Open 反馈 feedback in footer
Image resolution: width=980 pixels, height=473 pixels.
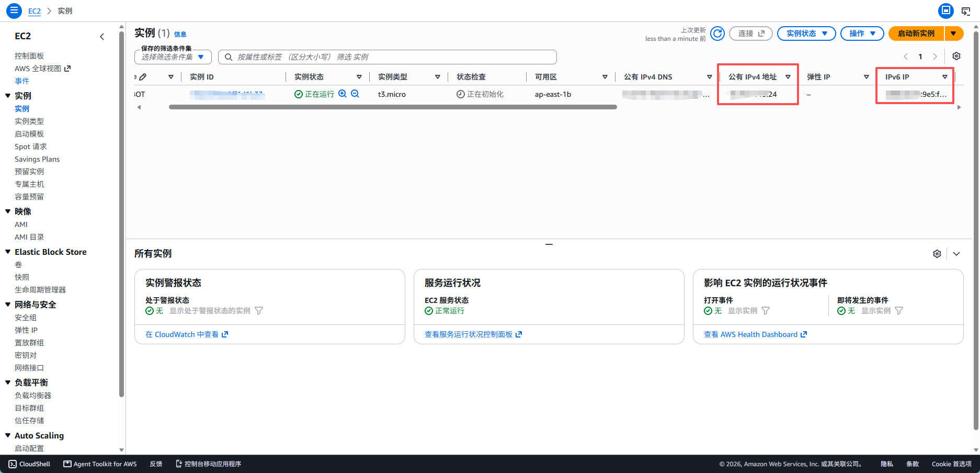[x=156, y=464]
